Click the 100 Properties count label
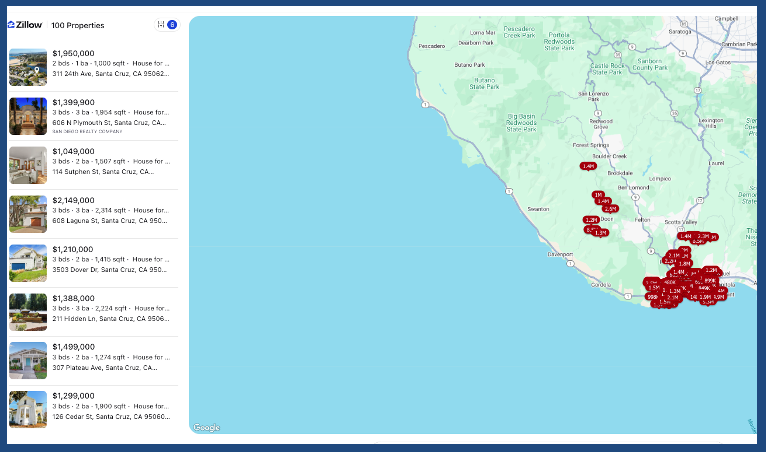Screen dimensions: 766x452 [78, 25]
